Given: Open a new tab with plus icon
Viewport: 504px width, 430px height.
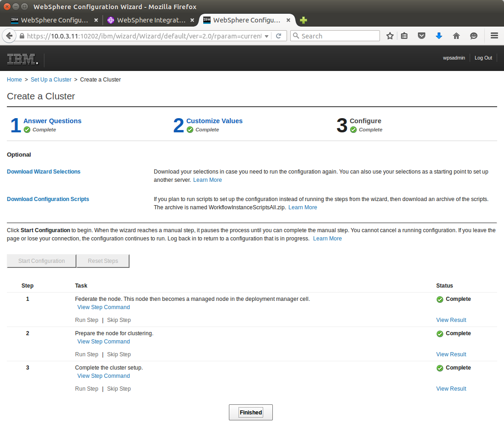Looking at the screenshot, I should pos(303,20).
